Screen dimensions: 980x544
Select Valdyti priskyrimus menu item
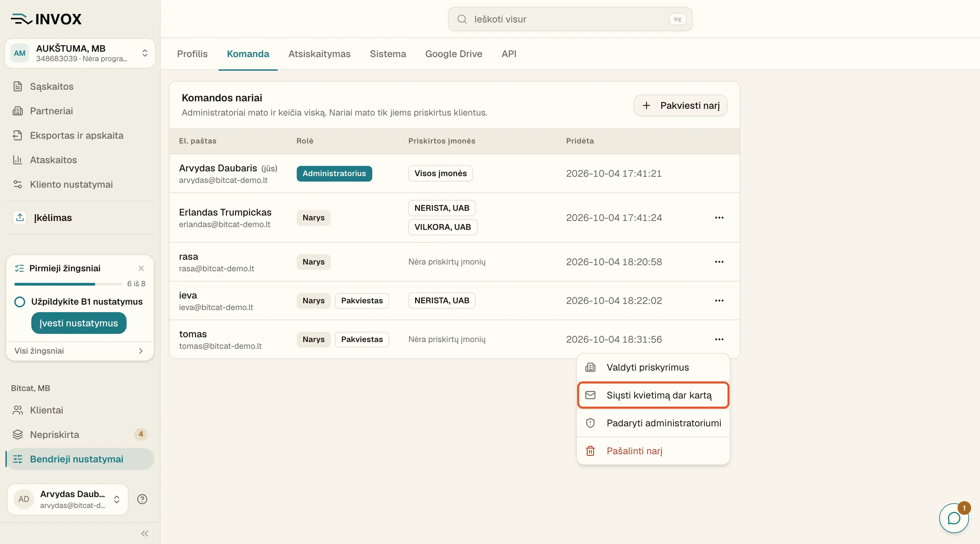[x=653, y=367]
